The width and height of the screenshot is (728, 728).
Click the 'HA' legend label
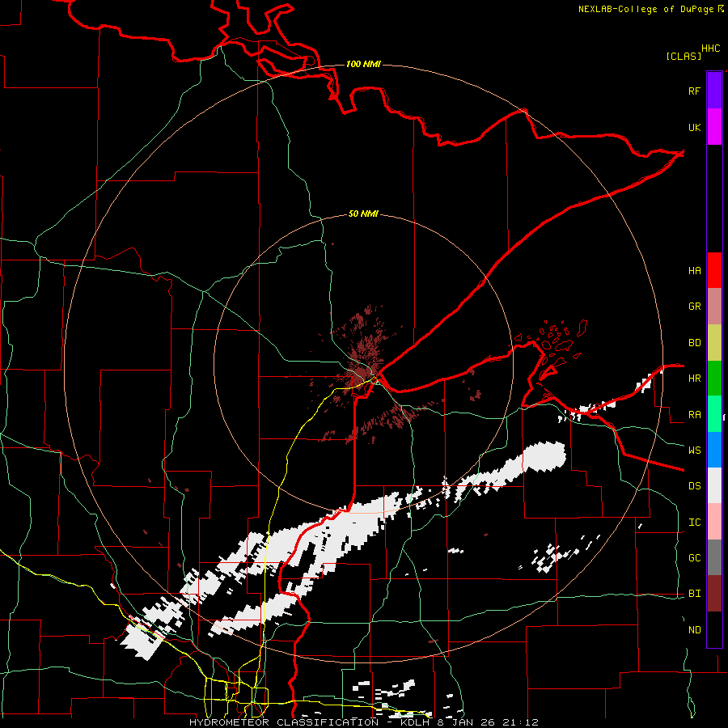694,271
